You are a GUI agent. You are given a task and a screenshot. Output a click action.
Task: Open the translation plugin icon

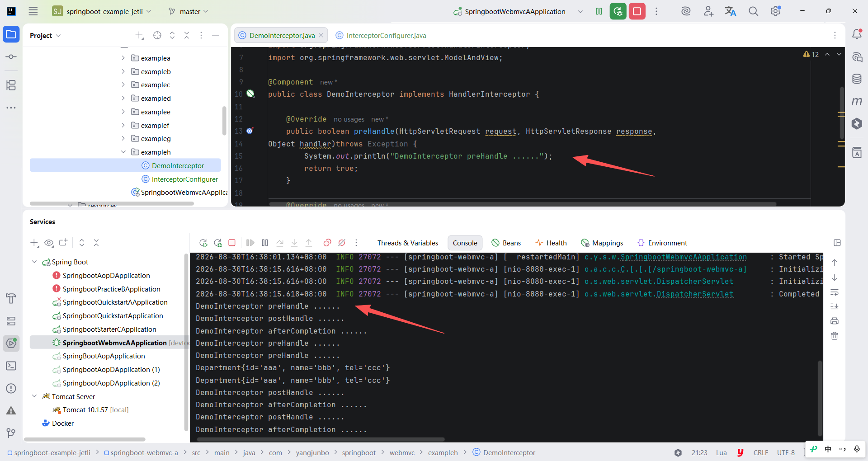731,11
